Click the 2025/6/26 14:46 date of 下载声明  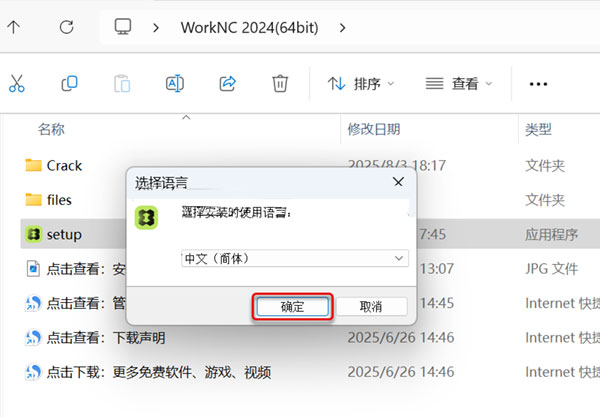click(x=401, y=338)
